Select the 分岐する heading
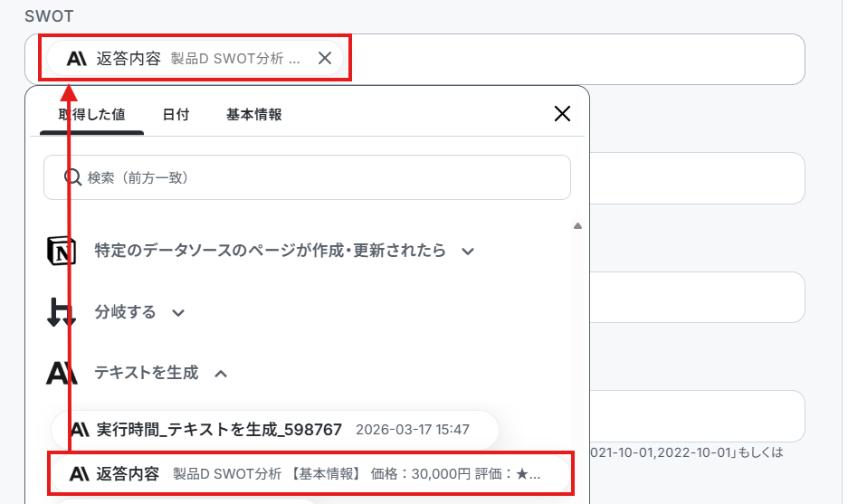 tap(125, 312)
